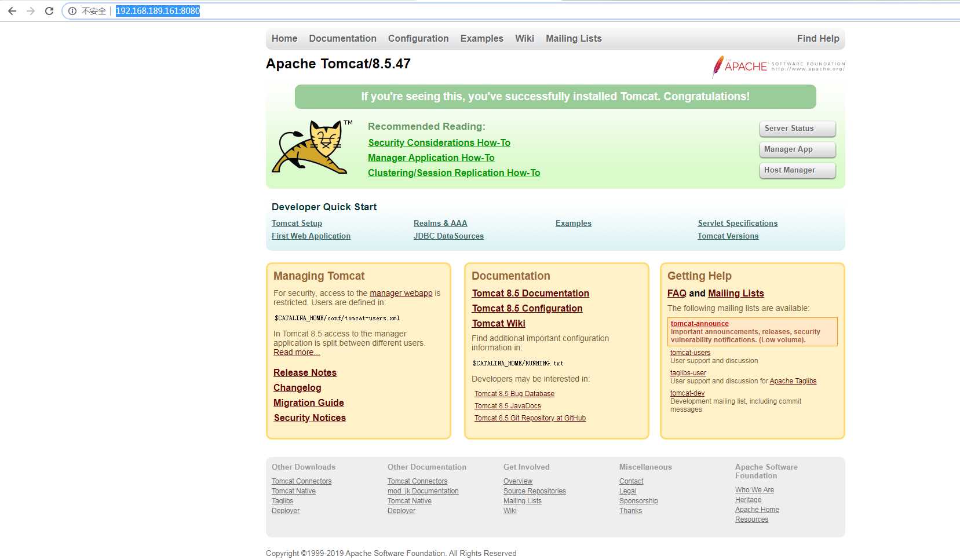
Task: Open Tomcat 8.5 Git Repository at GitHub
Action: click(x=530, y=418)
